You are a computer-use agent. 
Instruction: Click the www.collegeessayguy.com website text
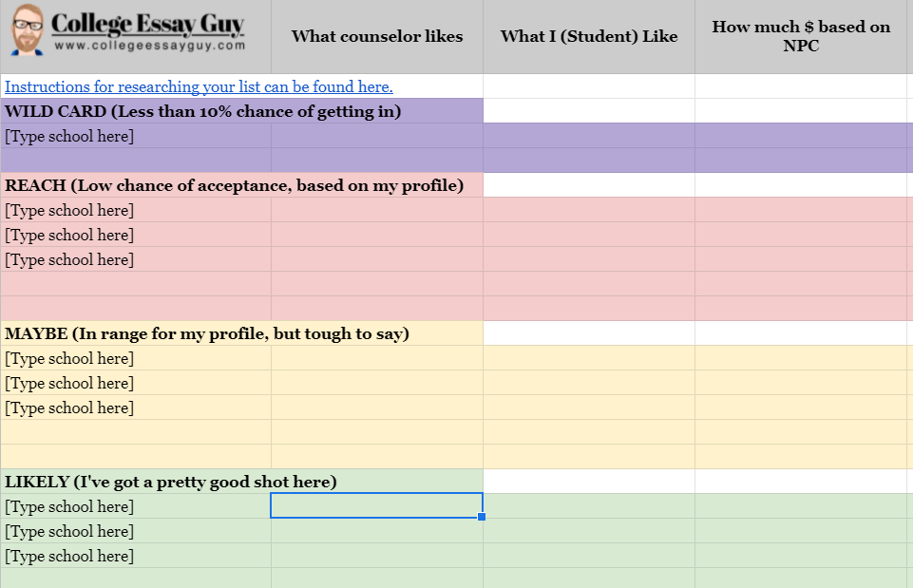pos(150,45)
